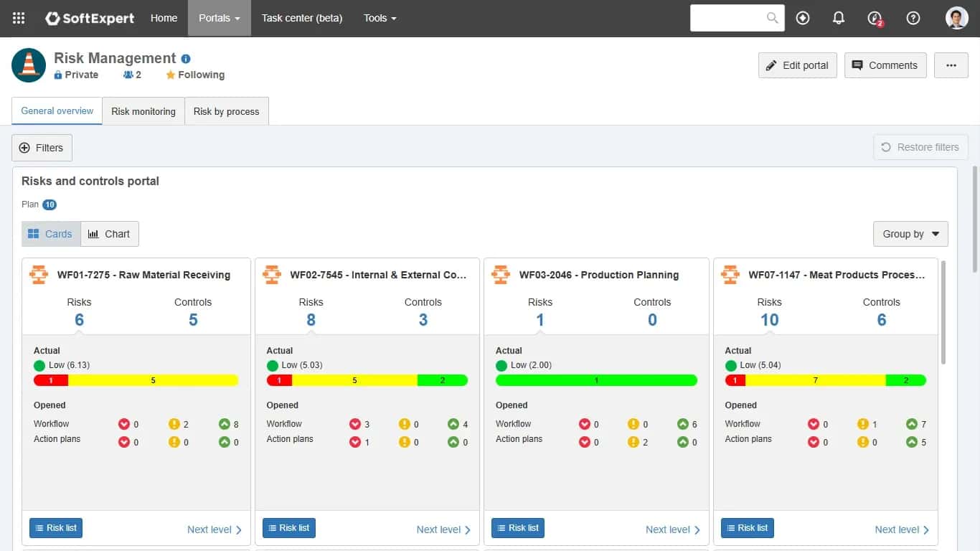Click the red segment of WF02-7545 risk bar
This screenshot has width=980, height=551.
pos(279,380)
